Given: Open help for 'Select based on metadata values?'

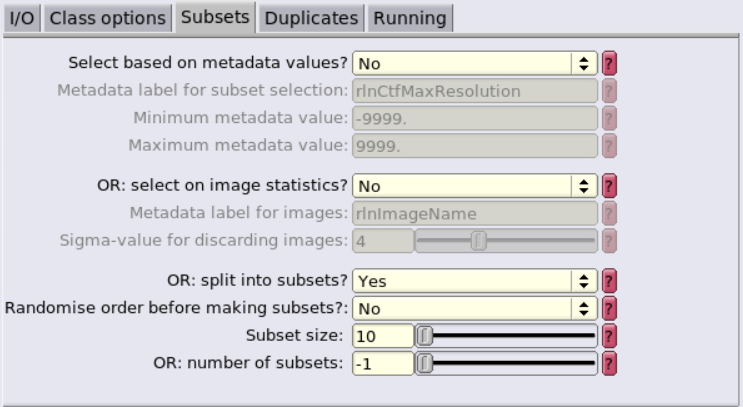Looking at the screenshot, I should [609, 63].
